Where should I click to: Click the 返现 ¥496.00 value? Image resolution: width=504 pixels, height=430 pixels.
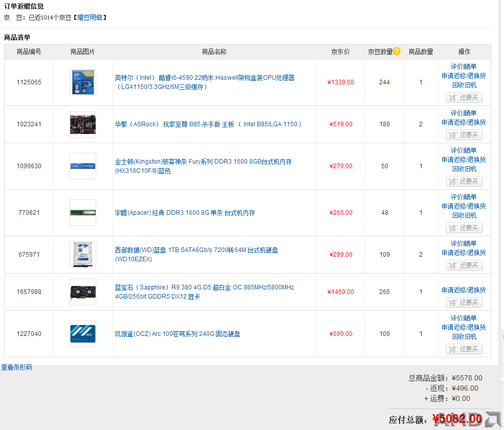465,388
